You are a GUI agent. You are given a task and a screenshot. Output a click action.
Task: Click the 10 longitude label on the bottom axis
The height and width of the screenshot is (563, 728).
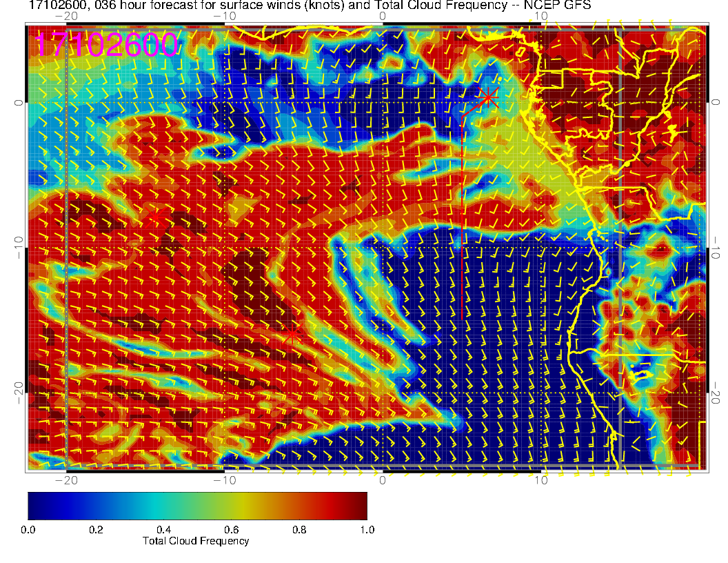[x=541, y=480]
